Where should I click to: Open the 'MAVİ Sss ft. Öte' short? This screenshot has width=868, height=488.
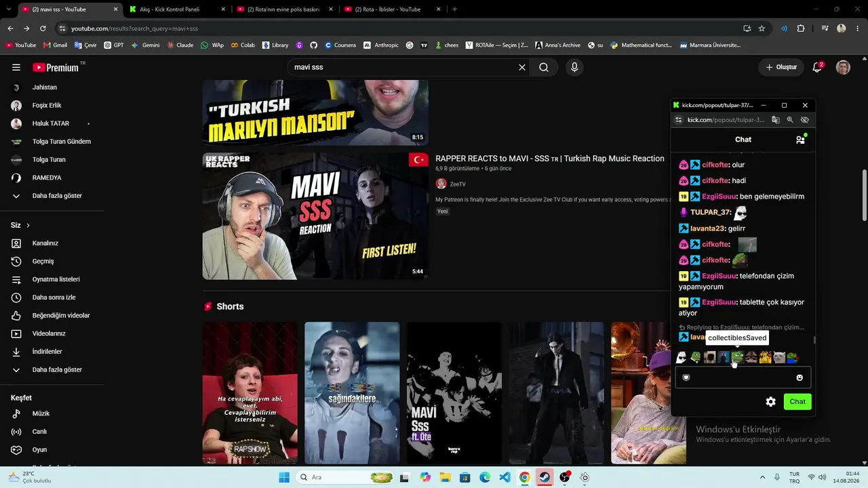click(454, 393)
